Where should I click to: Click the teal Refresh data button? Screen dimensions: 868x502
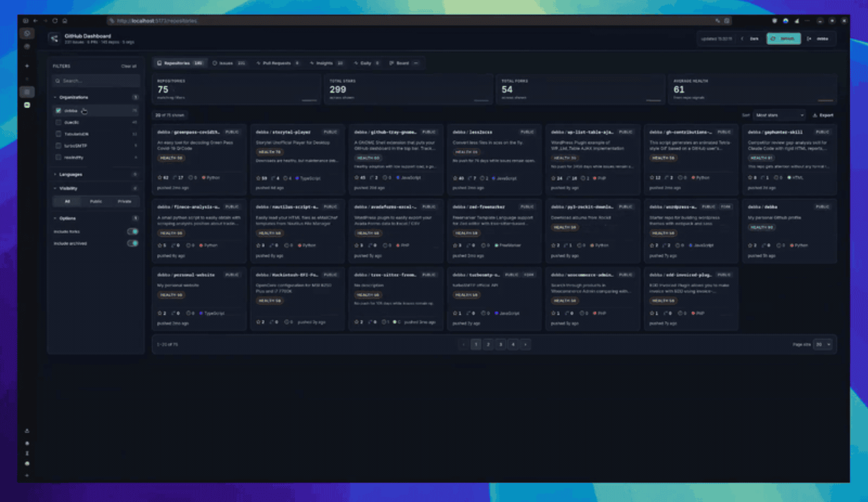pyautogui.click(x=784, y=39)
